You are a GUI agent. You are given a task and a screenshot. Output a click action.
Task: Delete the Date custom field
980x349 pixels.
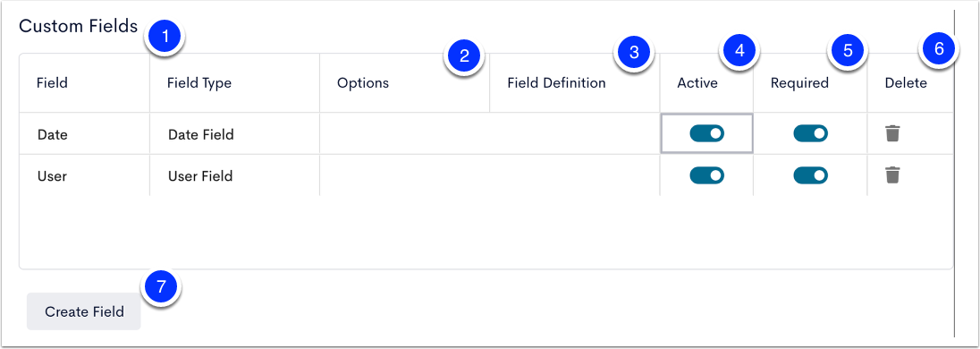pos(892,133)
